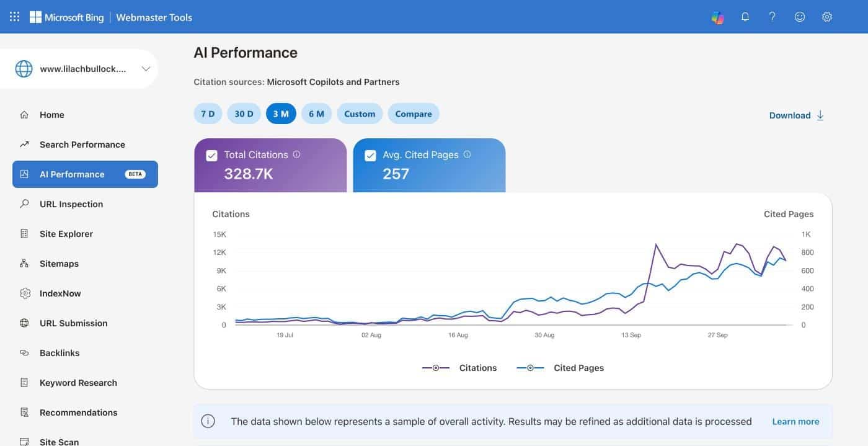Viewport: 868px width, 446px height.
Task: Expand the site selector chevron
Action: (x=146, y=69)
